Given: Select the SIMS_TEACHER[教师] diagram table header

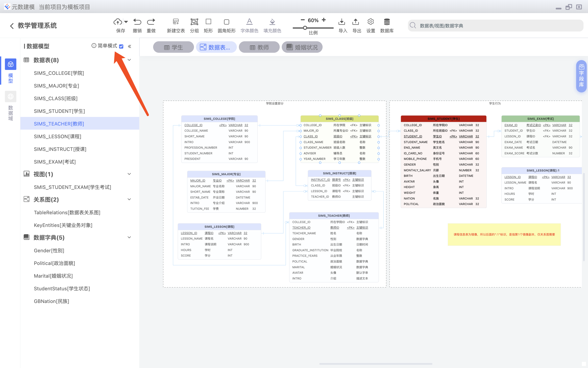Looking at the screenshot, I should tap(334, 216).
